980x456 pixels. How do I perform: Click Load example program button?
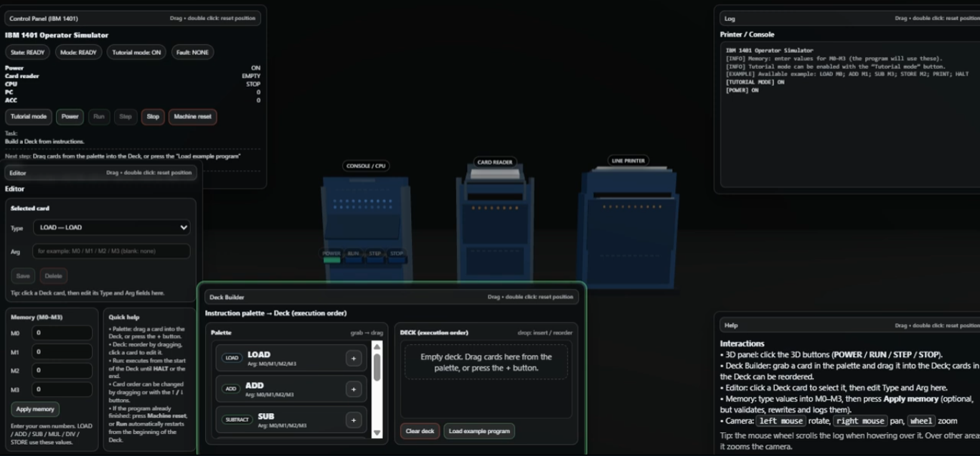[x=479, y=431]
